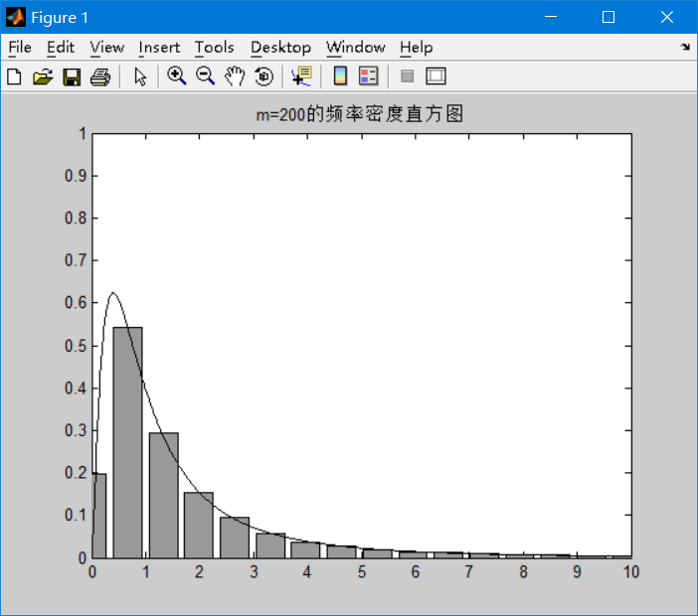698x616 pixels.
Task: Open the View menu
Action: pyautogui.click(x=106, y=47)
